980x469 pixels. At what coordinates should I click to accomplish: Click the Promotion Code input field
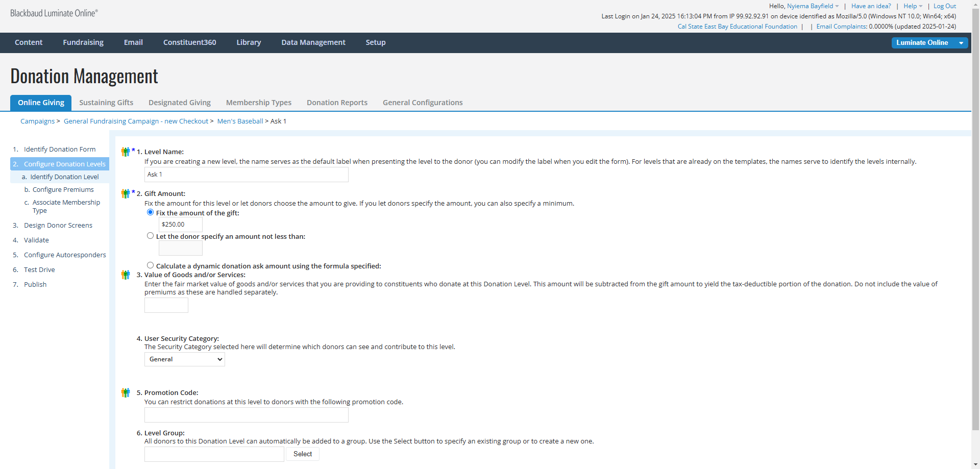[x=247, y=415]
